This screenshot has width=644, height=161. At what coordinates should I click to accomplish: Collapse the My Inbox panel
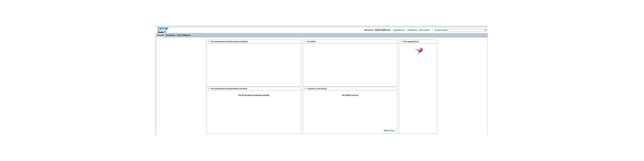[x=305, y=42]
